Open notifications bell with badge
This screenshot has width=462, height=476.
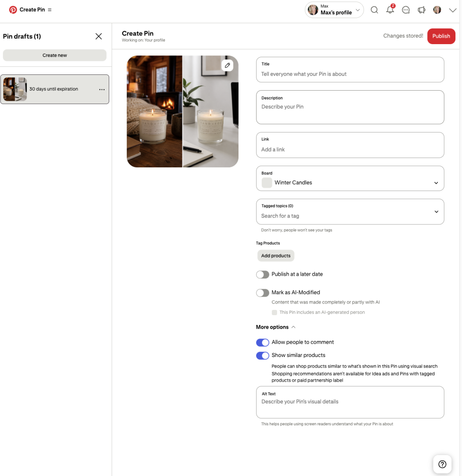tap(390, 9)
